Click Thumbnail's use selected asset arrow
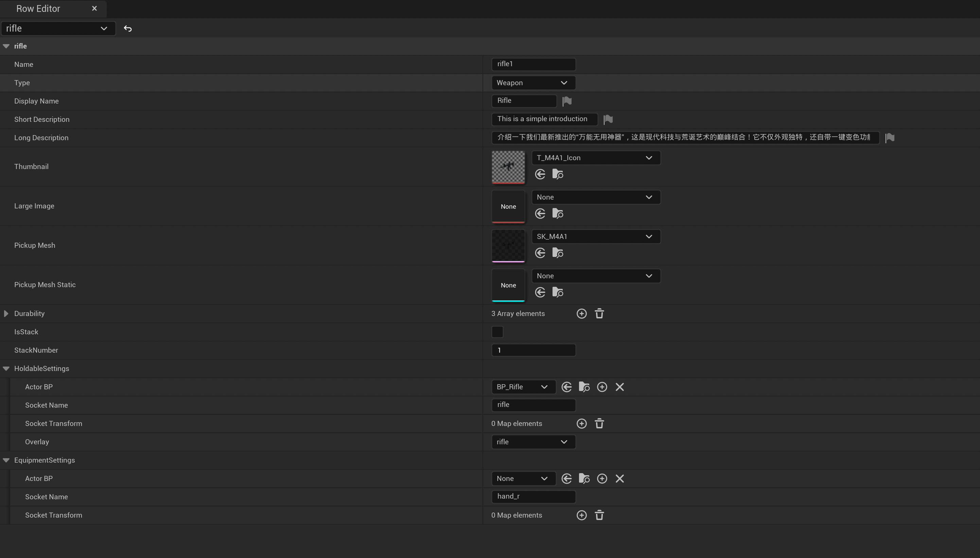 point(540,175)
